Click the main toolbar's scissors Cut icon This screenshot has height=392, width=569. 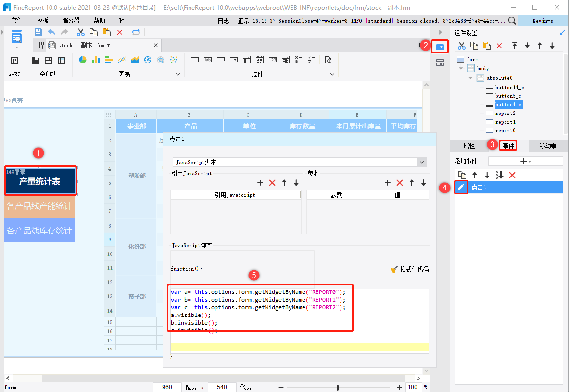tap(80, 32)
